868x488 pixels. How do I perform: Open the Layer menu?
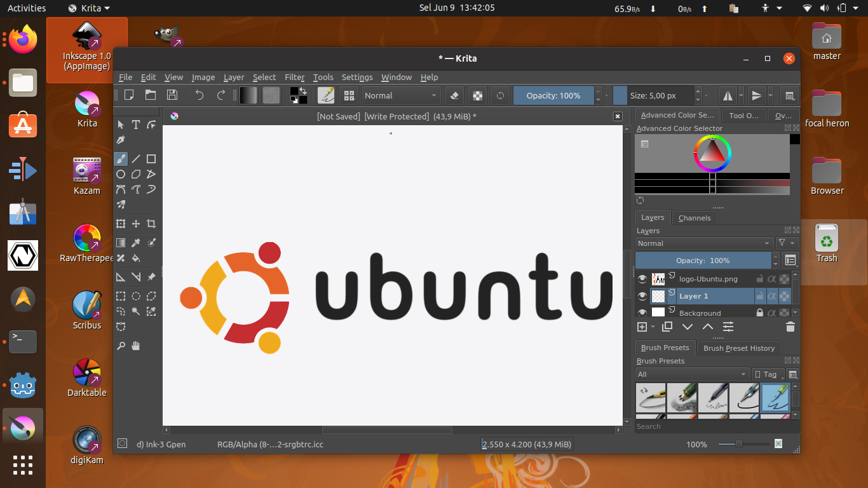234,77
